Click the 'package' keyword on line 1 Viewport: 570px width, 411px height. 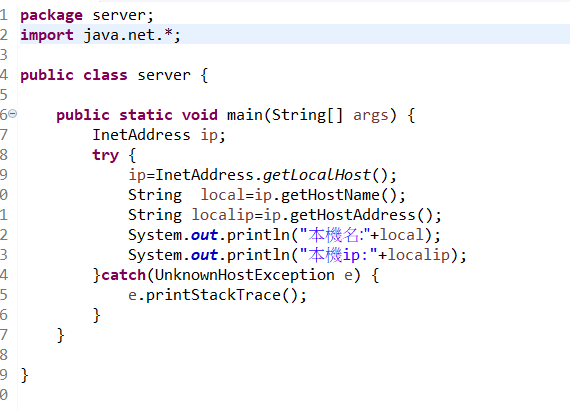point(52,15)
